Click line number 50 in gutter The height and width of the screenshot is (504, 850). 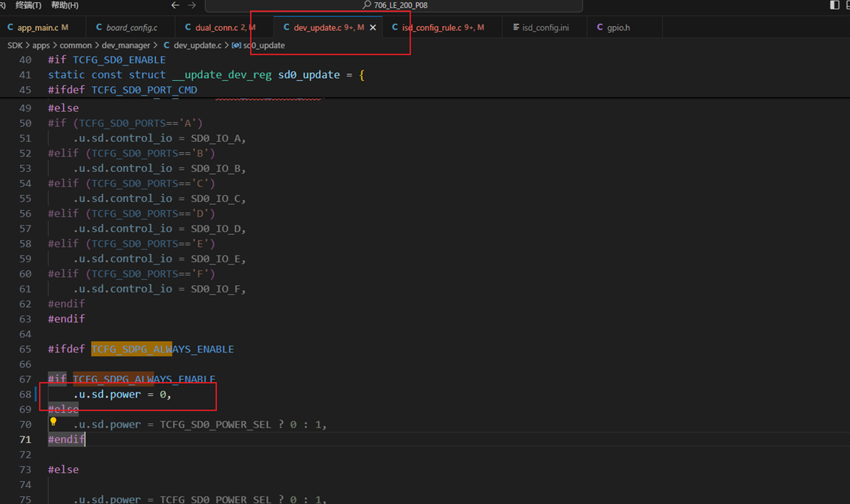26,123
